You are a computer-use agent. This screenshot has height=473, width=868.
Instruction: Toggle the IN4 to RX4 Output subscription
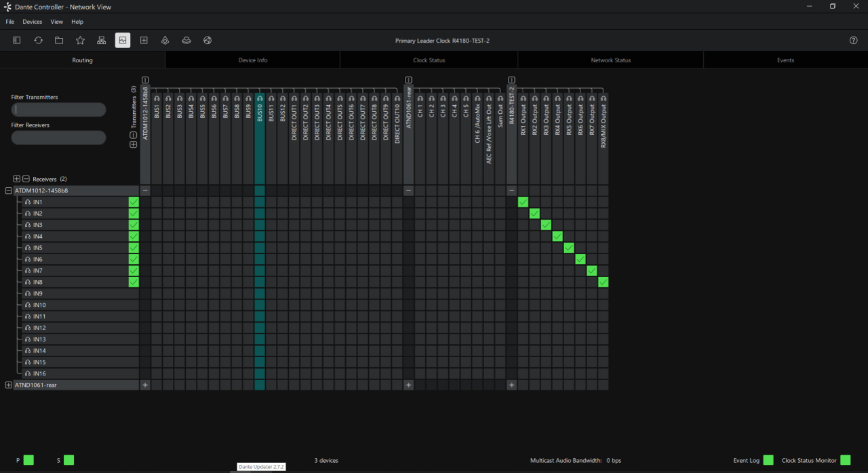[557, 236]
